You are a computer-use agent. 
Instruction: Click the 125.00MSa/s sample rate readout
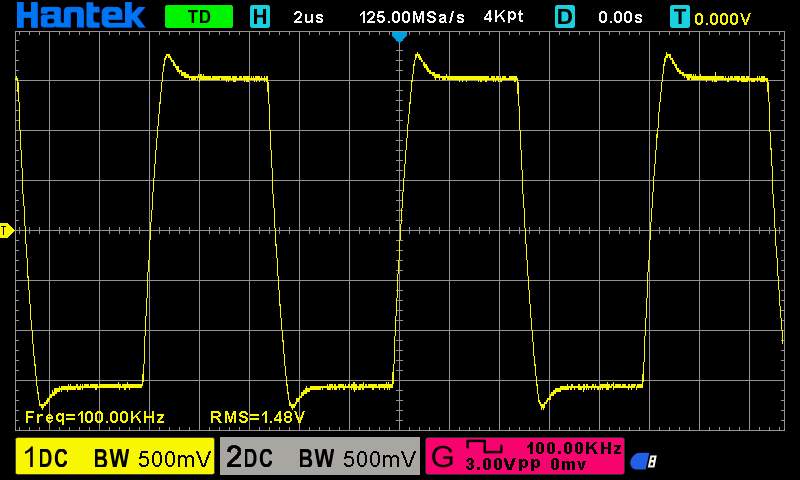click(x=412, y=17)
